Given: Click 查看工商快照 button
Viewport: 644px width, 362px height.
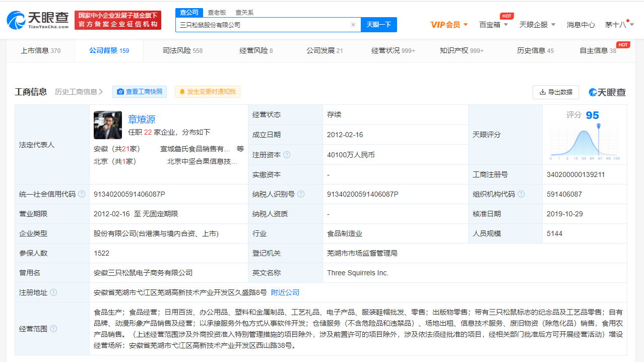Looking at the screenshot, I should click(140, 92).
